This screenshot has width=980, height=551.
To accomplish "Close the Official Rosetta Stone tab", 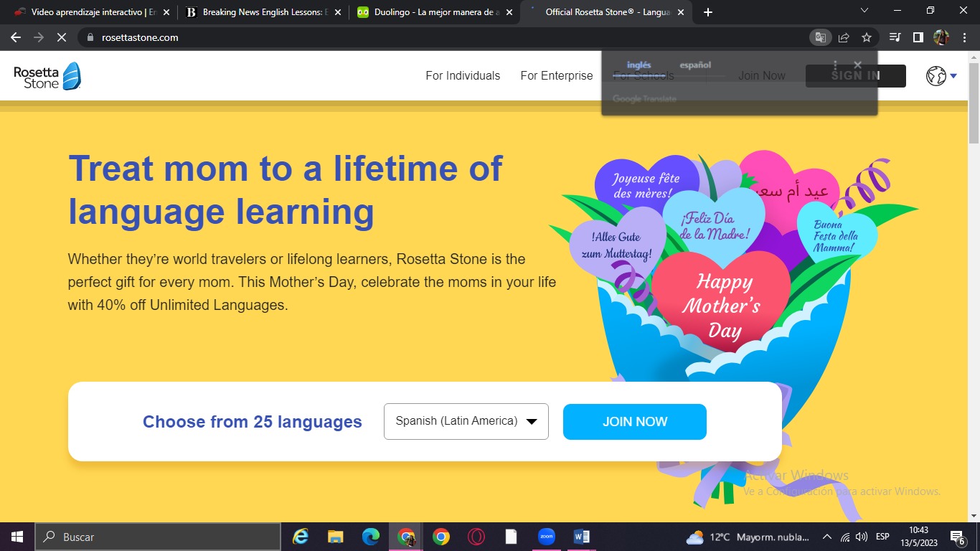I will 681,12.
